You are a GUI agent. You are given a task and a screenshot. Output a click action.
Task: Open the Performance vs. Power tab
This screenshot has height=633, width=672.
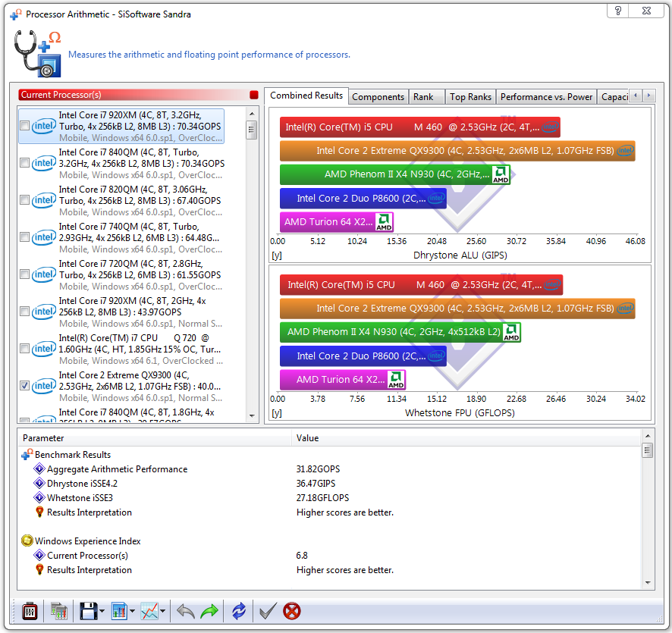pyautogui.click(x=546, y=97)
